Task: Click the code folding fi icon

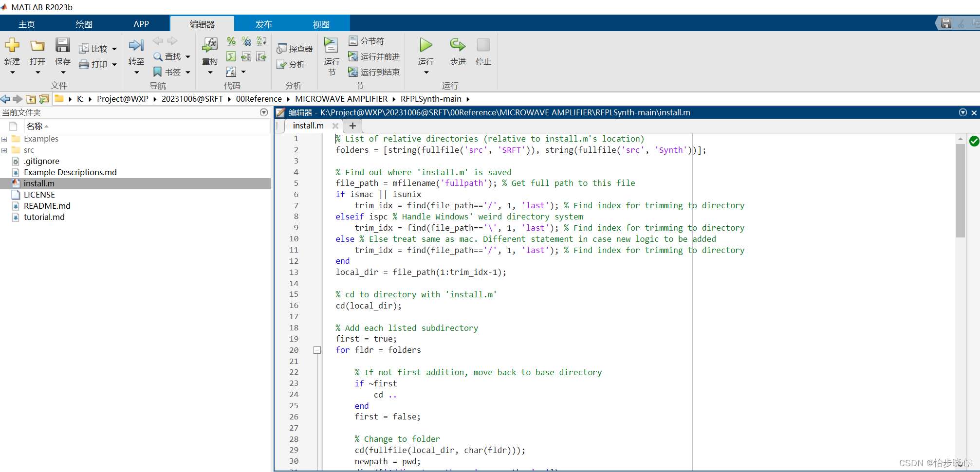Action: tap(231, 72)
